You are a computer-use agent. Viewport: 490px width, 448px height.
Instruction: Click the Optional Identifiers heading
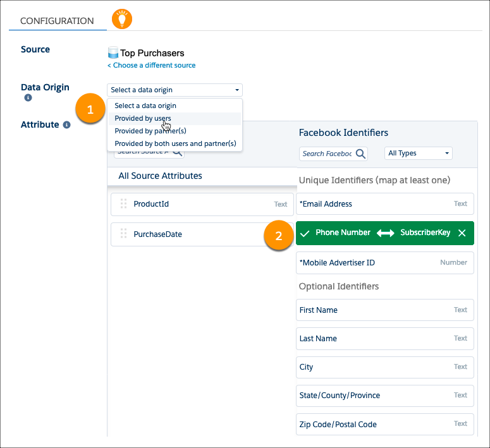coord(339,286)
